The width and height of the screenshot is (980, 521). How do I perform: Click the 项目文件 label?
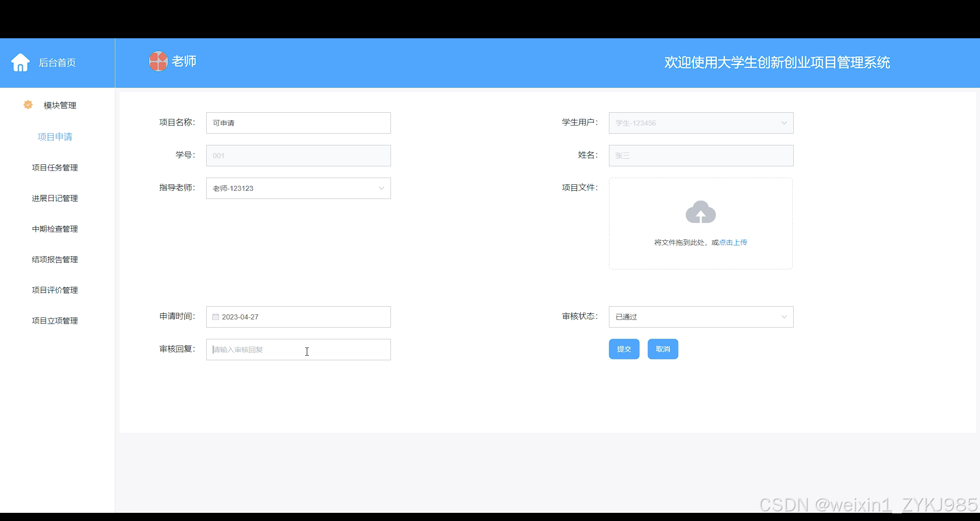pyautogui.click(x=580, y=188)
